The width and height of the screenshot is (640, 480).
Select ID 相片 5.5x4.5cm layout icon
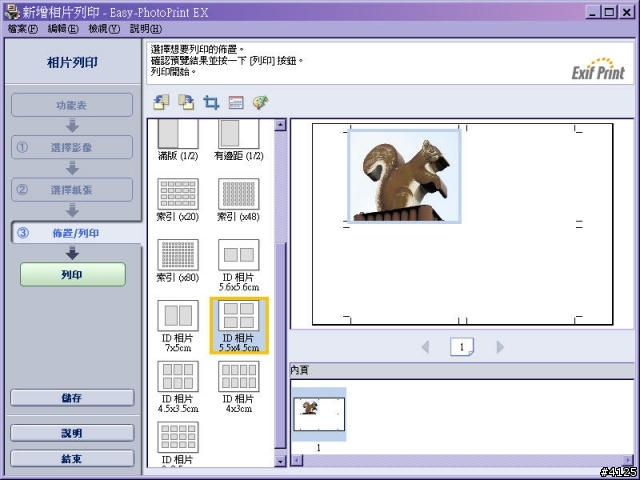239,316
